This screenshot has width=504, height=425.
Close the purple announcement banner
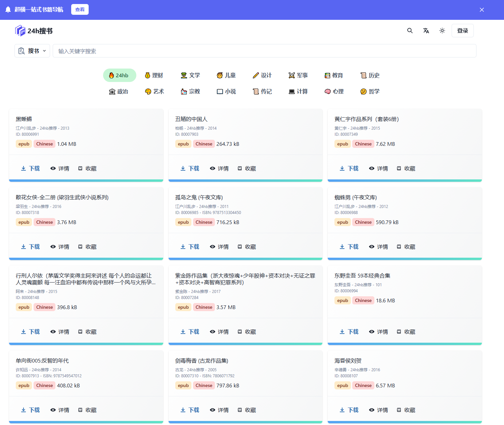pos(482,10)
